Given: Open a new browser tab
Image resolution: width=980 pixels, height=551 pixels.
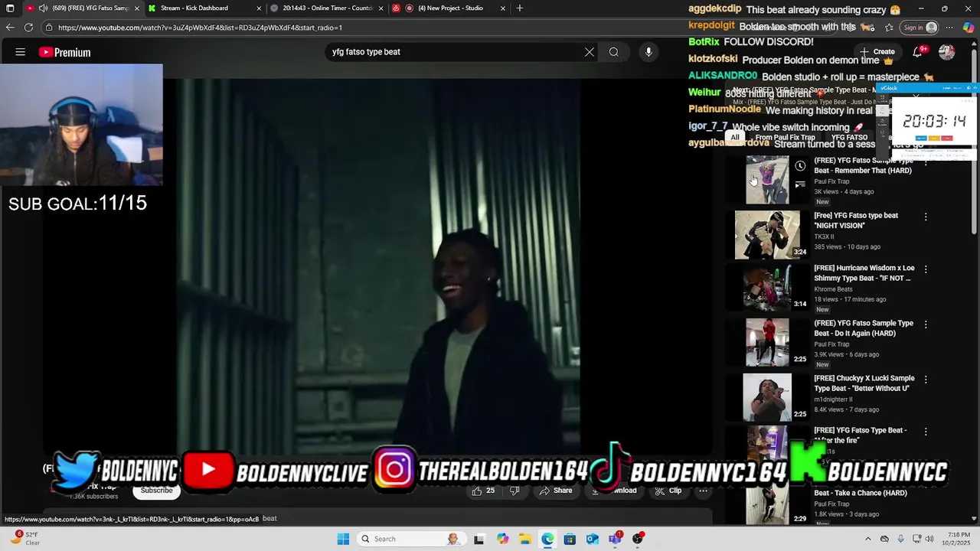Looking at the screenshot, I should pyautogui.click(x=520, y=8).
